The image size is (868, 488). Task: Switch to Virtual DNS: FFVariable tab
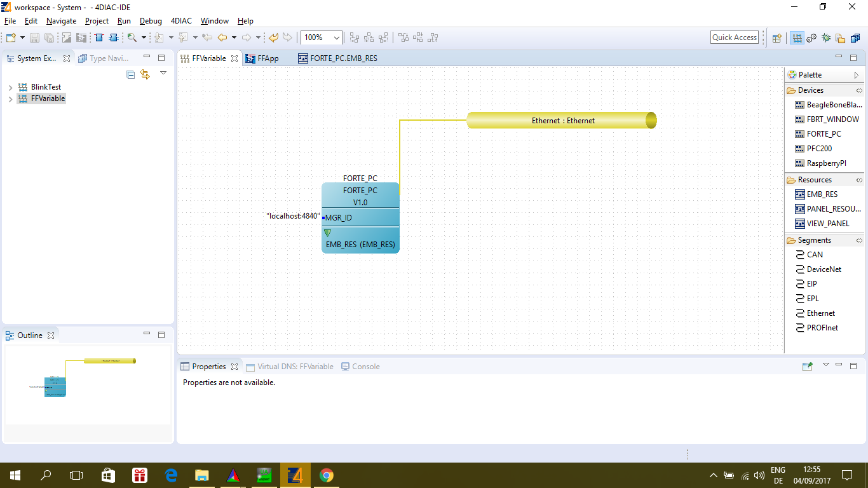point(290,367)
